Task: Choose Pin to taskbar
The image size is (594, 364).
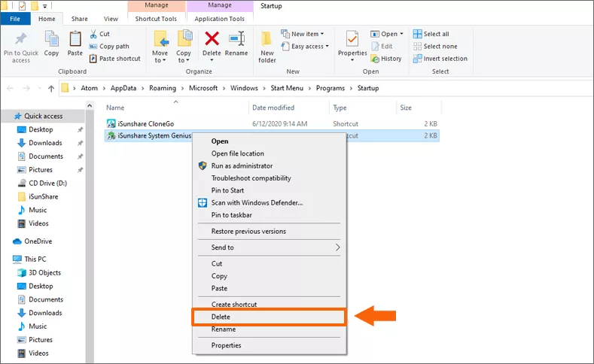Action: click(x=270, y=215)
